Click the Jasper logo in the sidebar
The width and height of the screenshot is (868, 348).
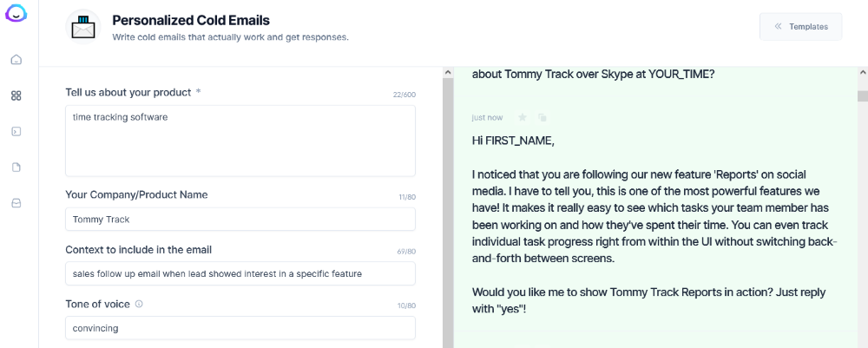pos(16,12)
